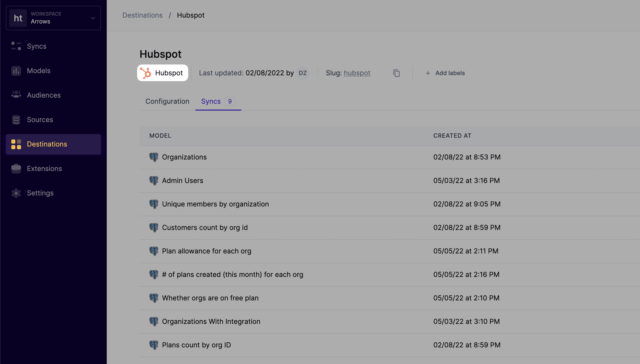
Task: Click the Hubspot logo badge
Action: (x=162, y=73)
